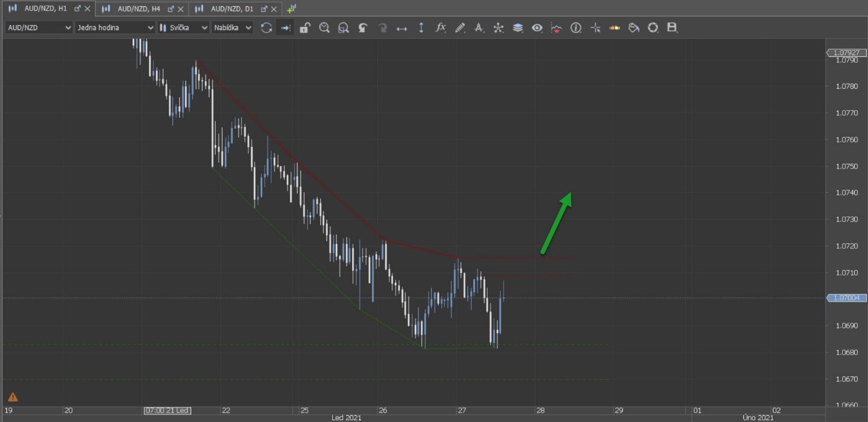Click the info circle icon

coord(576,28)
